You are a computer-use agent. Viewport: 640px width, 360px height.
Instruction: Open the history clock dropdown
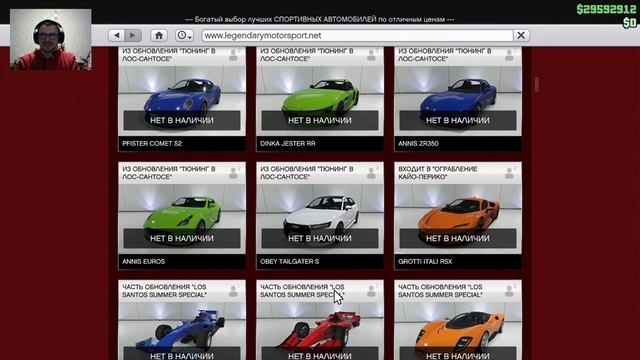pos(184,36)
